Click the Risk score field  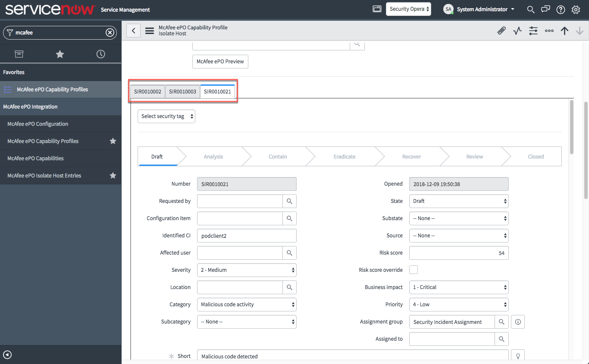pos(459,253)
